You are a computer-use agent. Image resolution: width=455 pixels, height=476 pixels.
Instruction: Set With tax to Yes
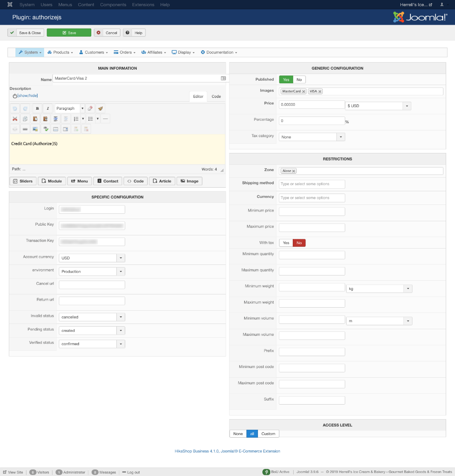286,243
